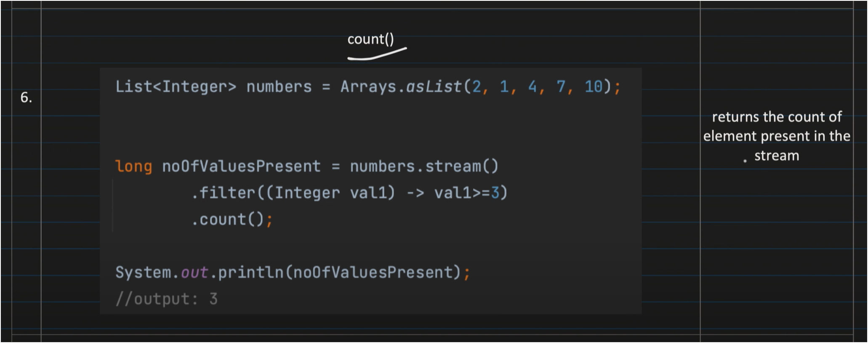Click the number 7 in the list
The height and width of the screenshot is (343, 868).
coord(561,87)
